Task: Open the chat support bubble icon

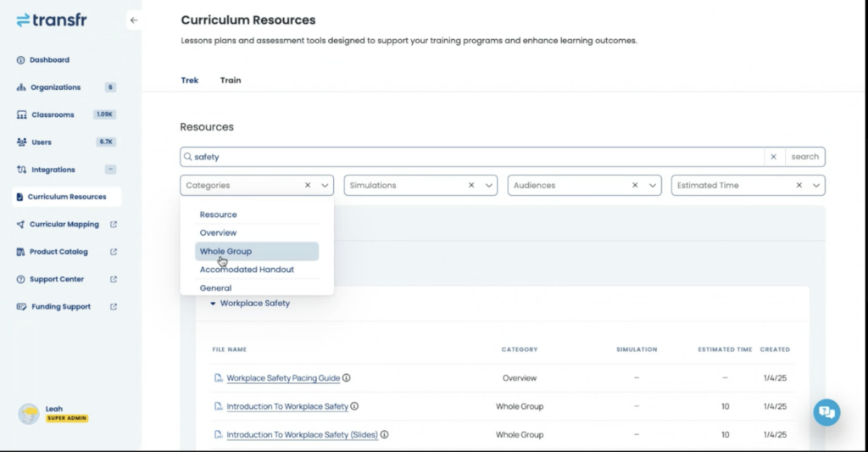Action: pos(826,412)
